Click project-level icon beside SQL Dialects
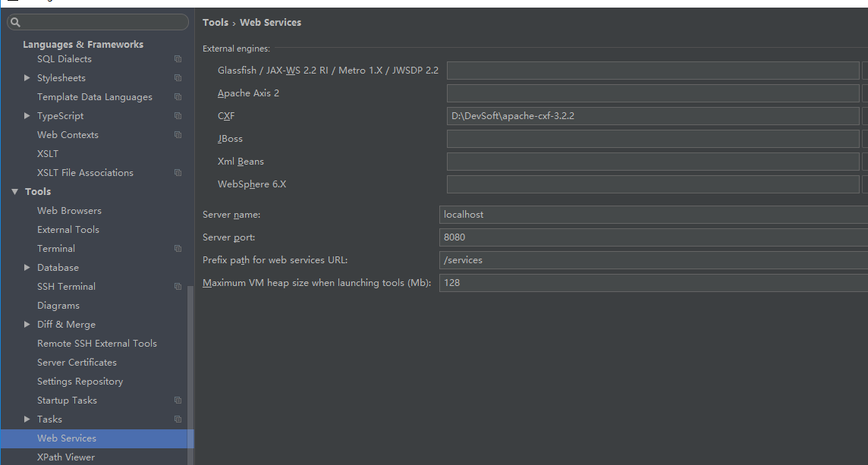Viewport: 868px width, 465px height. pos(178,58)
